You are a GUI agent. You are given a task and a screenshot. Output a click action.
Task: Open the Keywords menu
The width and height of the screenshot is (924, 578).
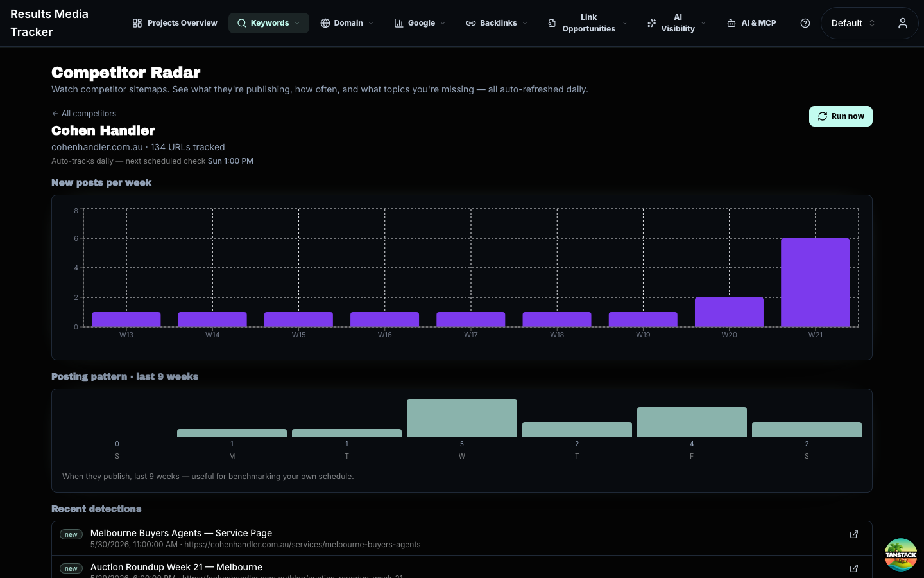point(269,23)
